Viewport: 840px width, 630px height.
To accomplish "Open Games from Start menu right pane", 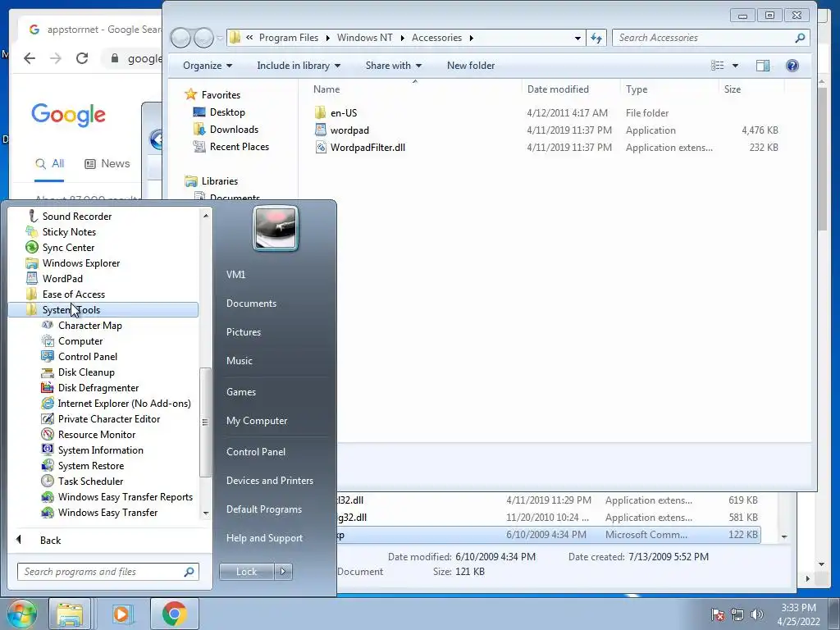I will point(240,391).
